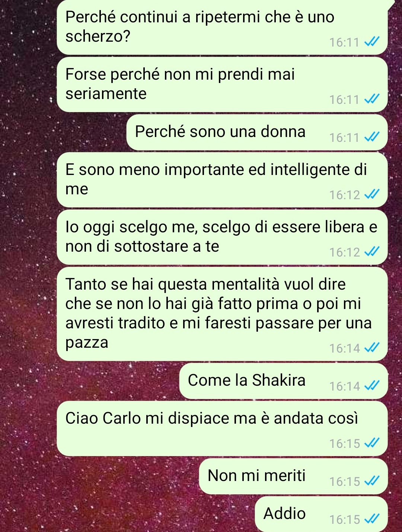Image resolution: width=402 pixels, height=532 pixels.
Task: Tap the checkmarks on 'Ciao Carlo' message
Action: 371,443
